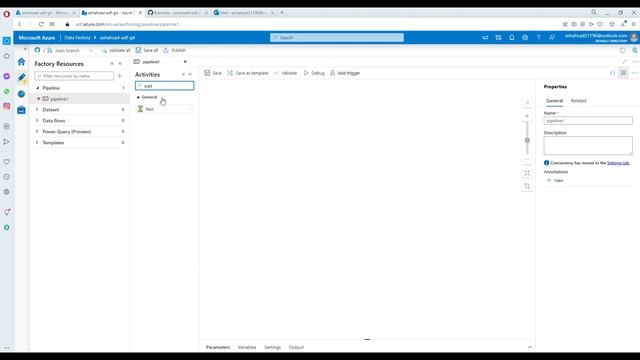
Task: Collapse the Factory Resources panel
Action: [120, 64]
